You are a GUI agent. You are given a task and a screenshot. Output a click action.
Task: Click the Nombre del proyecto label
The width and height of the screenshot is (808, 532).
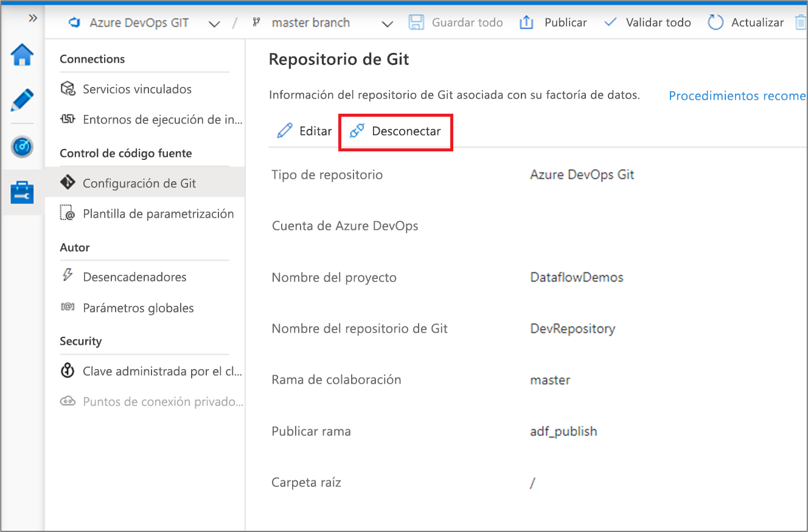pyautogui.click(x=334, y=278)
